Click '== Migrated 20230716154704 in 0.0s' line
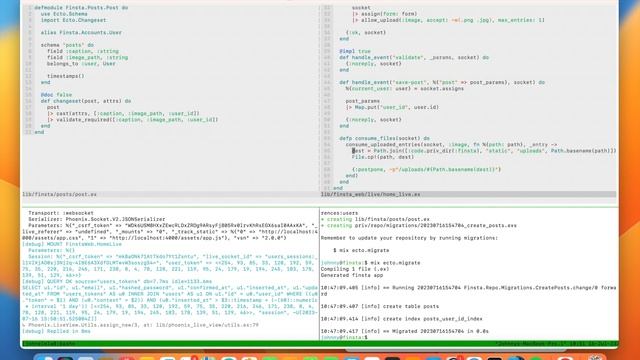 (x=436, y=331)
